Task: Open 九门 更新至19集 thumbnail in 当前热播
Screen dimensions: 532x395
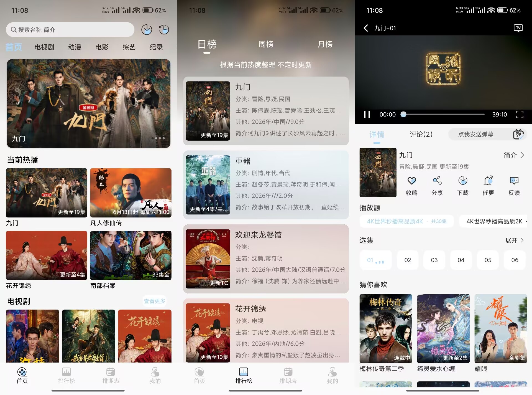Action: [47, 193]
